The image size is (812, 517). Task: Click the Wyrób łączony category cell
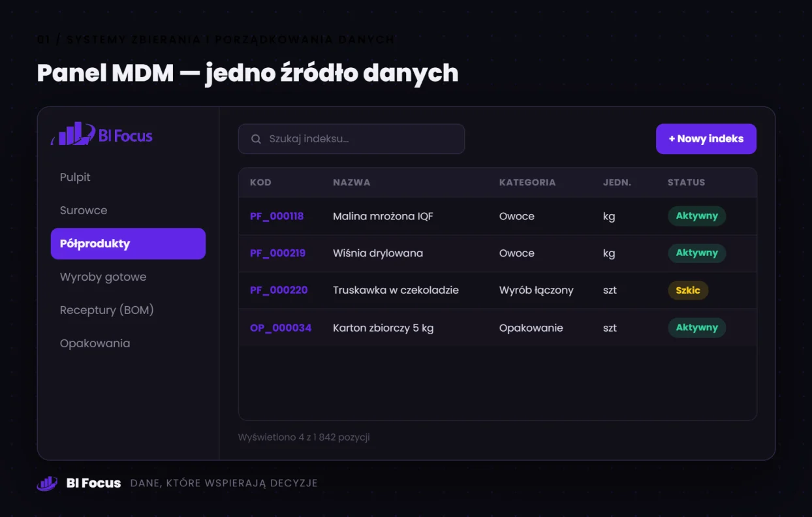tap(537, 290)
